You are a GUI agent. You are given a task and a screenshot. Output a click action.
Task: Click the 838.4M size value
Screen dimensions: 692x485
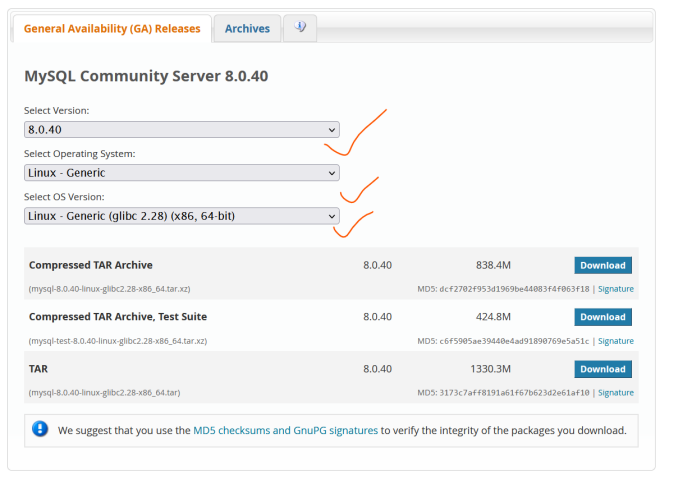pyautogui.click(x=493, y=265)
